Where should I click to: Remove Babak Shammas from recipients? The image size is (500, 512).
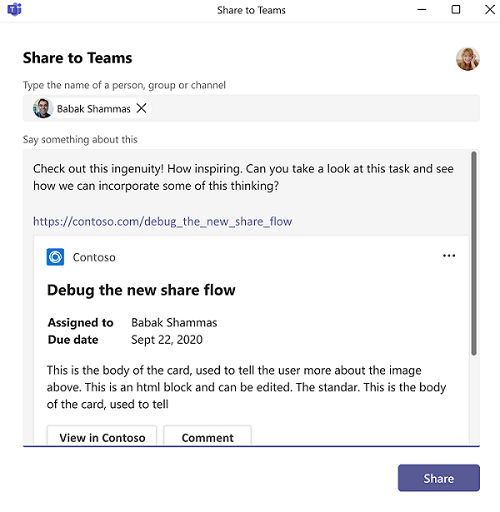point(142,108)
